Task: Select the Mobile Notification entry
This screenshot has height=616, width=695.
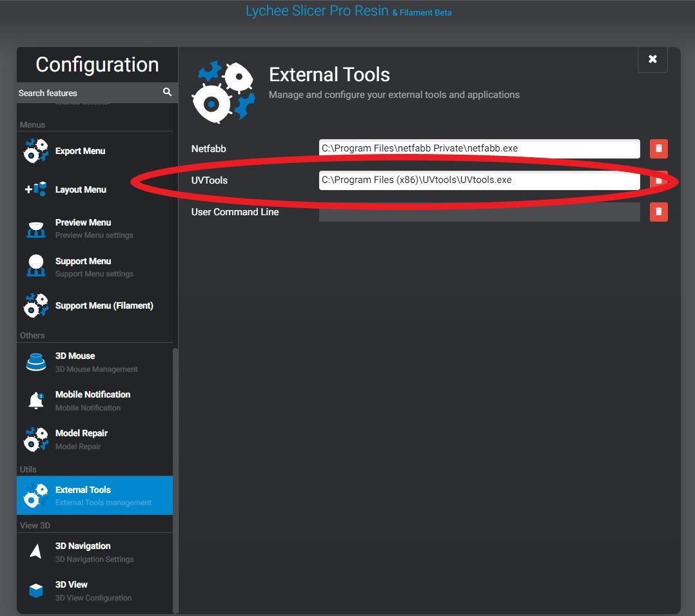Action: (x=95, y=400)
